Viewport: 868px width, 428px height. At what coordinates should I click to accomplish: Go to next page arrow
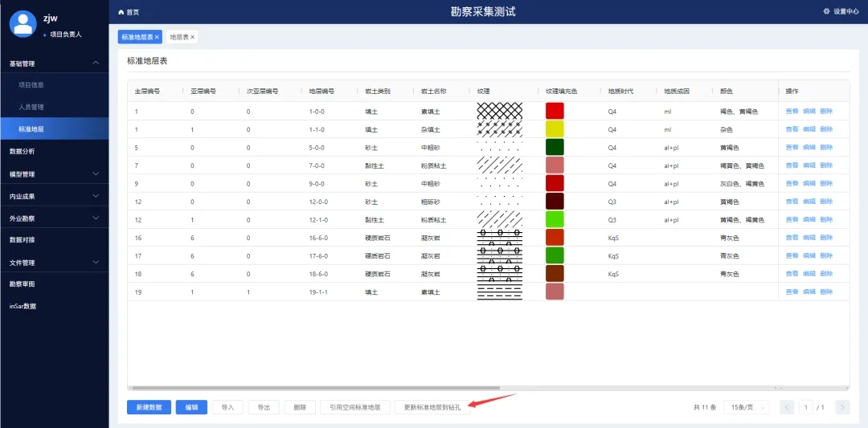click(x=841, y=407)
